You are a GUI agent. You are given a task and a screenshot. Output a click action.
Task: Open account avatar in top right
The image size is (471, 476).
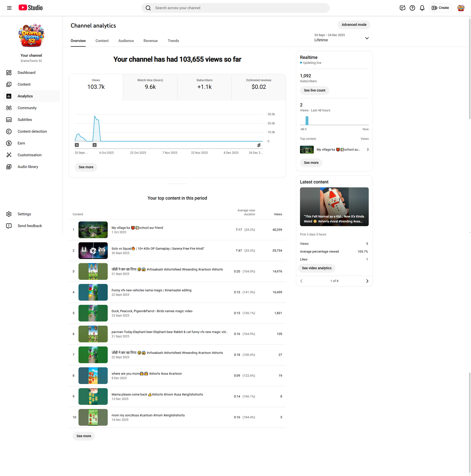click(461, 8)
